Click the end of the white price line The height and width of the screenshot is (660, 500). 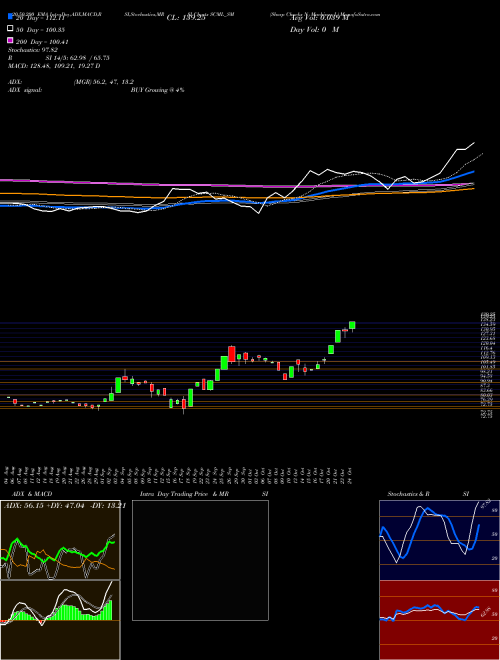click(474, 143)
